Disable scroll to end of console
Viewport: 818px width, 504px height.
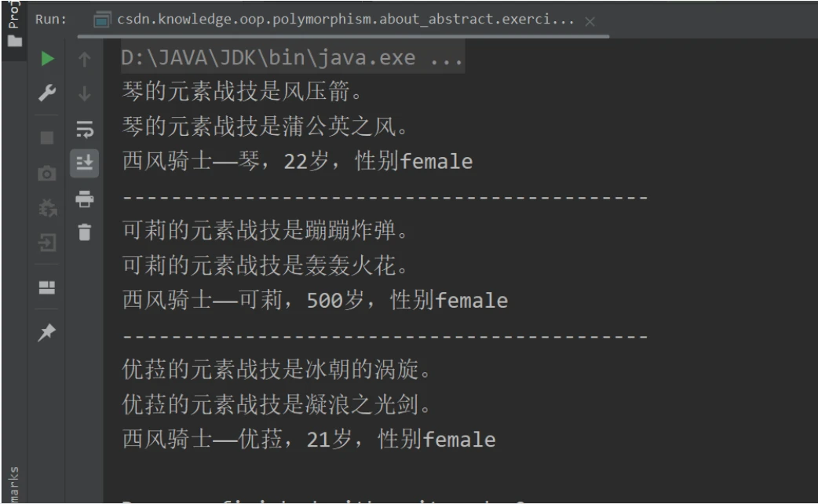[x=82, y=163]
